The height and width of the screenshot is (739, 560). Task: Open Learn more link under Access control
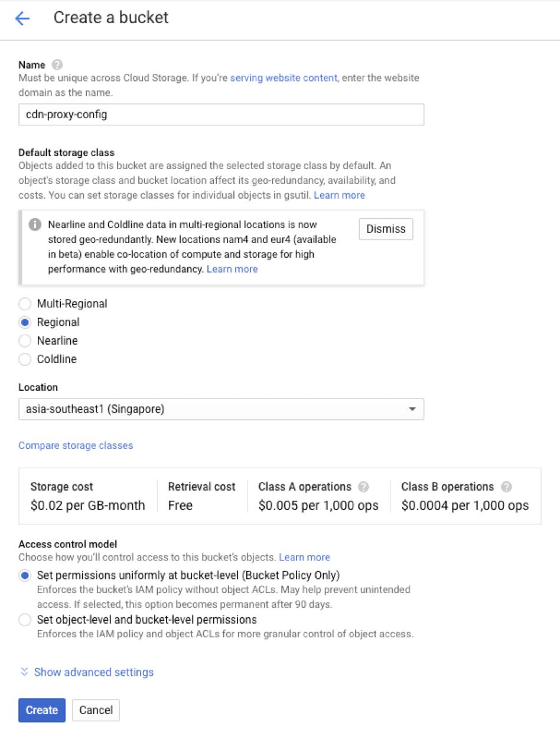pos(304,558)
